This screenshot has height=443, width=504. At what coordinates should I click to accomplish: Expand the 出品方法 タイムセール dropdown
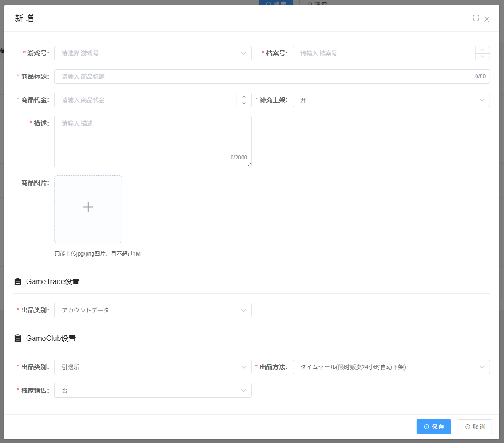point(391,367)
